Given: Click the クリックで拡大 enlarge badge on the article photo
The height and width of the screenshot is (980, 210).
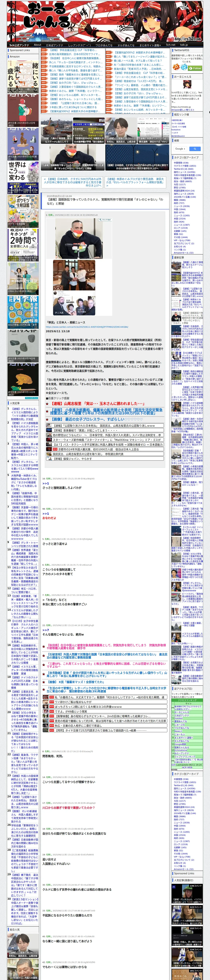Looking at the screenshot, I should coord(105,220).
